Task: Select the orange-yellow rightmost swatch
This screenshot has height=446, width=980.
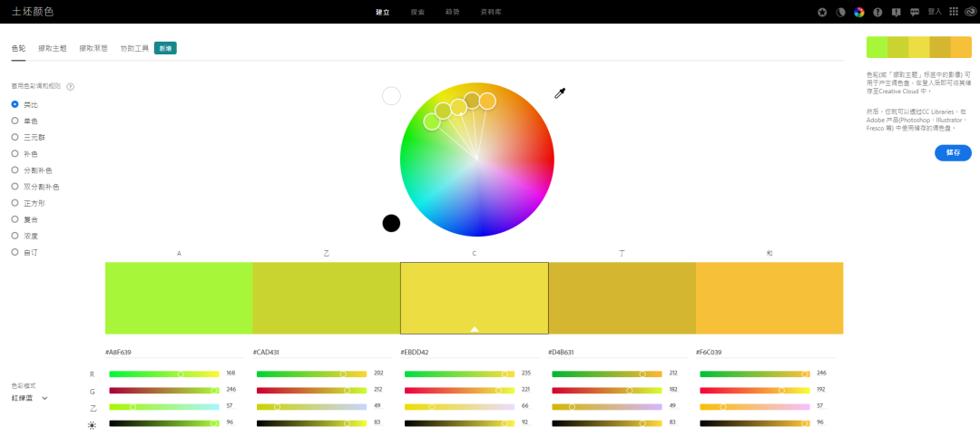Action: pyautogui.click(x=769, y=298)
